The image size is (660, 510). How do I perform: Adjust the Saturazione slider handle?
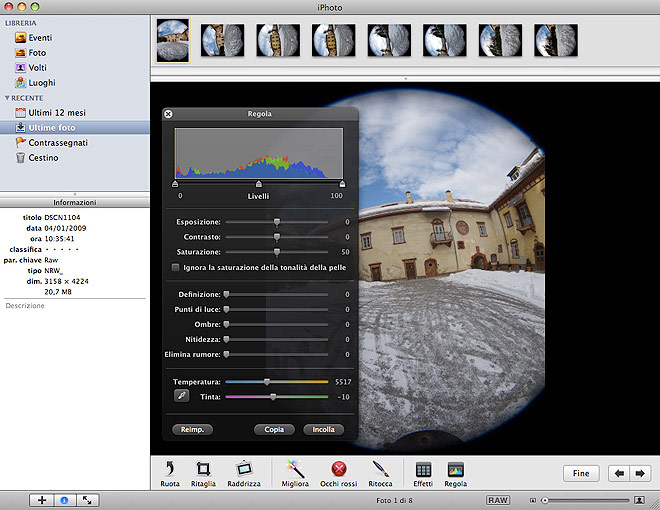click(x=277, y=252)
